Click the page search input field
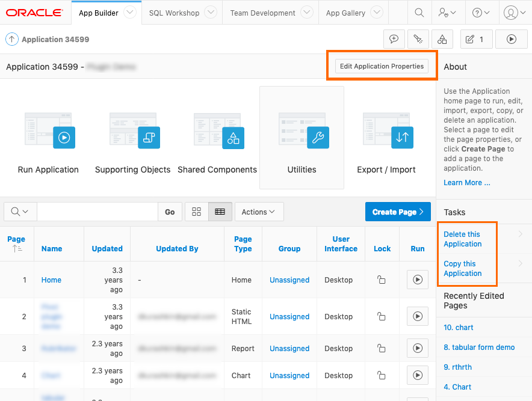The width and height of the screenshot is (532, 401). point(97,212)
